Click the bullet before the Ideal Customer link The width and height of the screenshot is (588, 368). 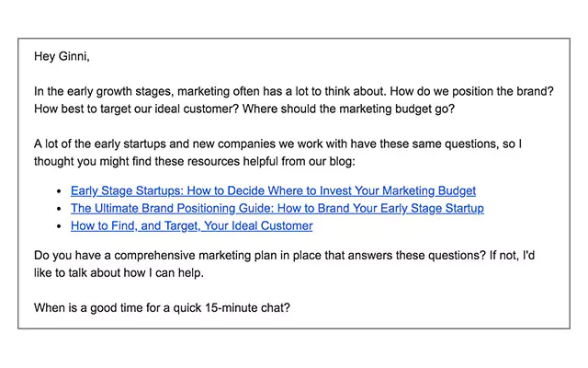click(x=60, y=226)
